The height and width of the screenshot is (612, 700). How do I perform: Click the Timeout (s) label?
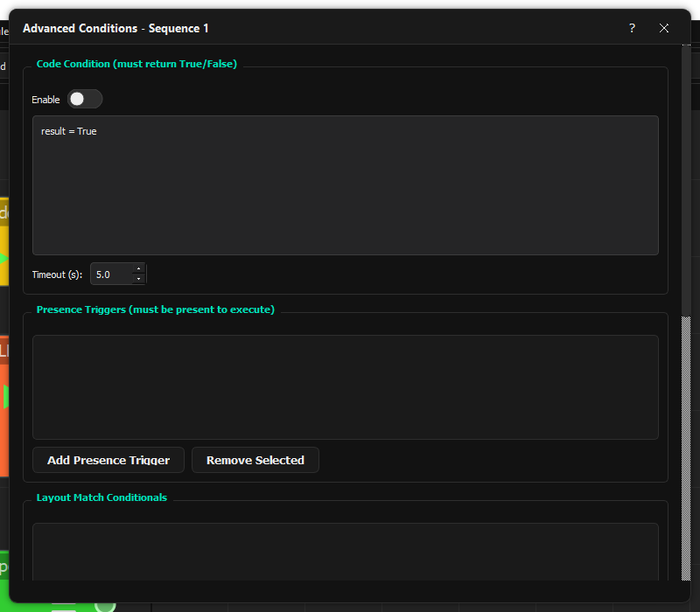[x=56, y=274]
